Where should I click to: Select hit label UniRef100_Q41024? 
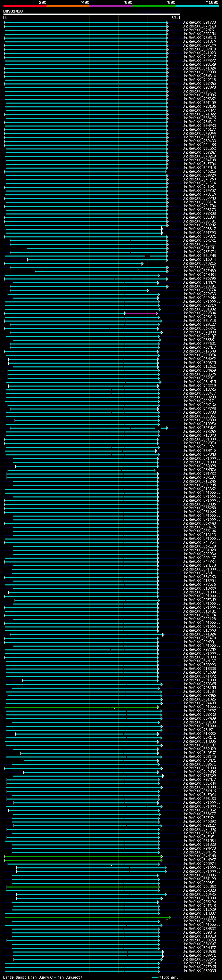click(x=199, y=68)
